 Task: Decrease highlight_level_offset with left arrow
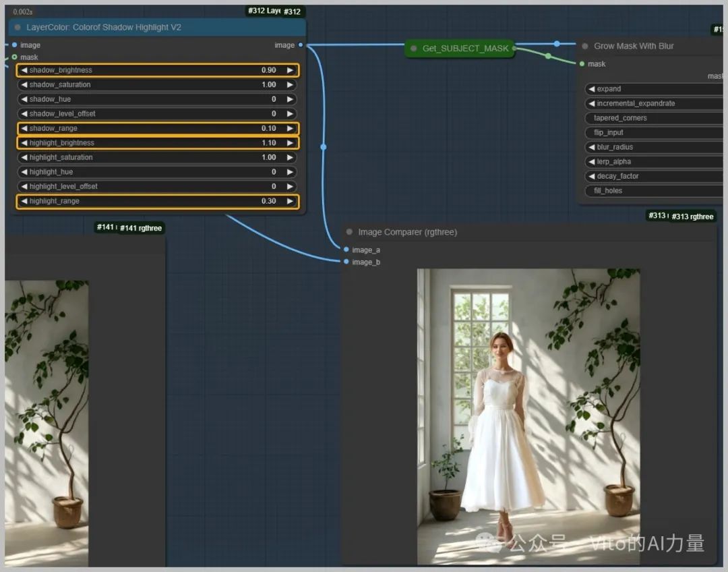click(24, 186)
